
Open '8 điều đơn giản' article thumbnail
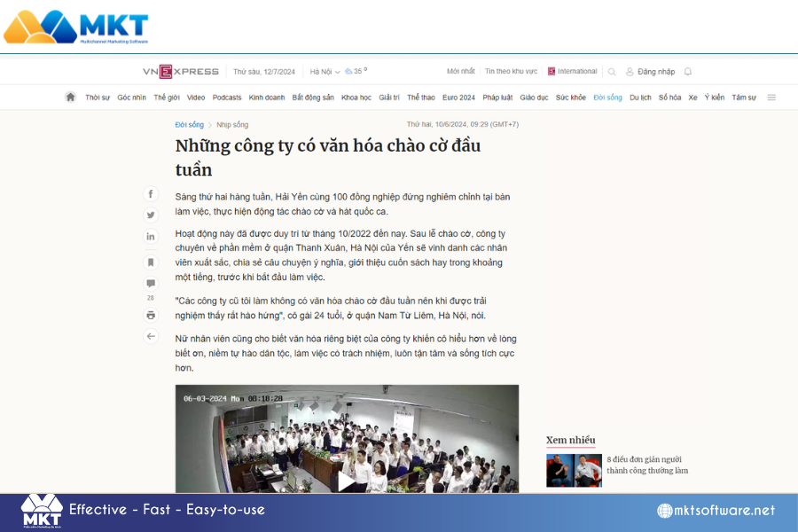(574, 471)
